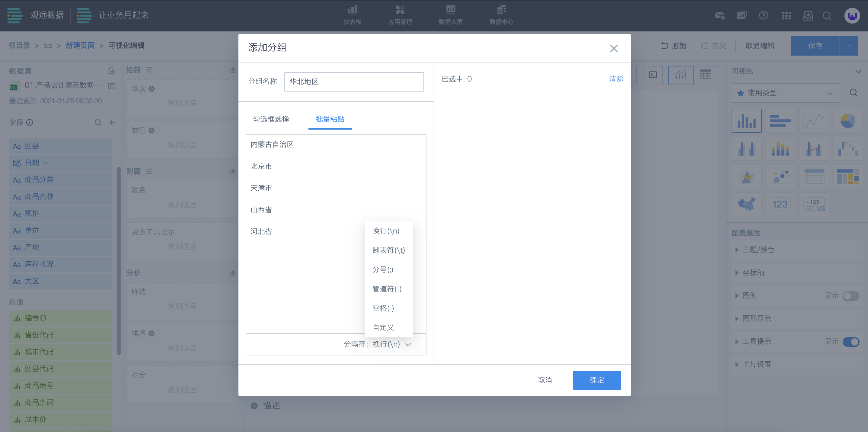Expand the 主题/颜色 properties section

pos(758,250)
